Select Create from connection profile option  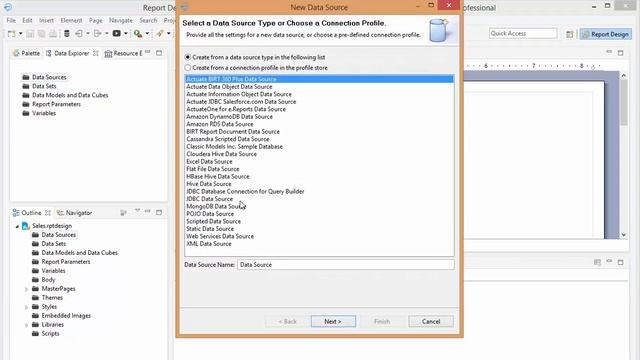click(188, 68)
